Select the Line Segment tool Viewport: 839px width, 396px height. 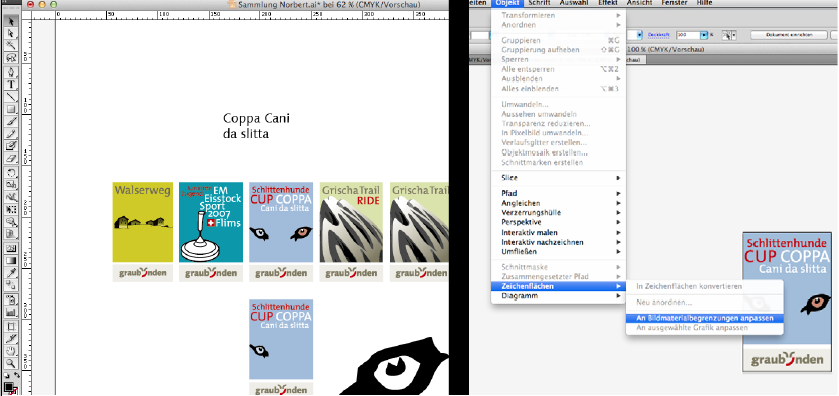click(11, 97)
